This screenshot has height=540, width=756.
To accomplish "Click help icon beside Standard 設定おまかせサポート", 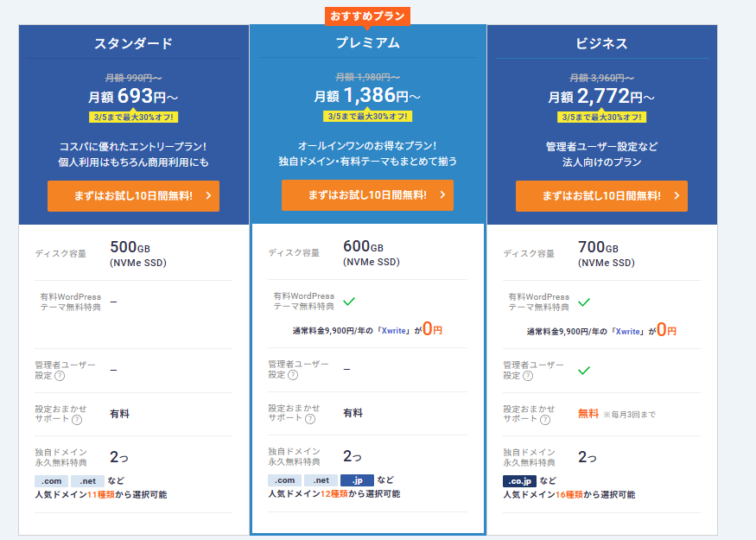I will pos(77,420).
